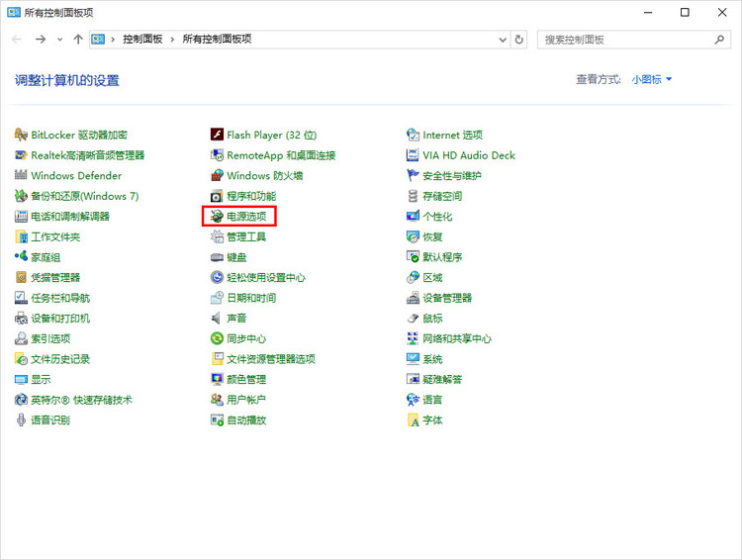Open 备份和还原(Windows 7) icon

21,196
